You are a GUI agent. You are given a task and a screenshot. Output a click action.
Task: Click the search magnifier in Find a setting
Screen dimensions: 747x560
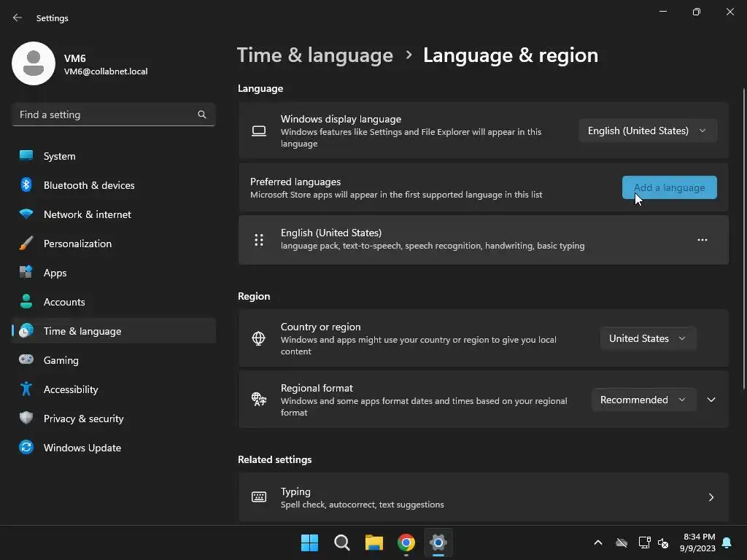[202, 114]
